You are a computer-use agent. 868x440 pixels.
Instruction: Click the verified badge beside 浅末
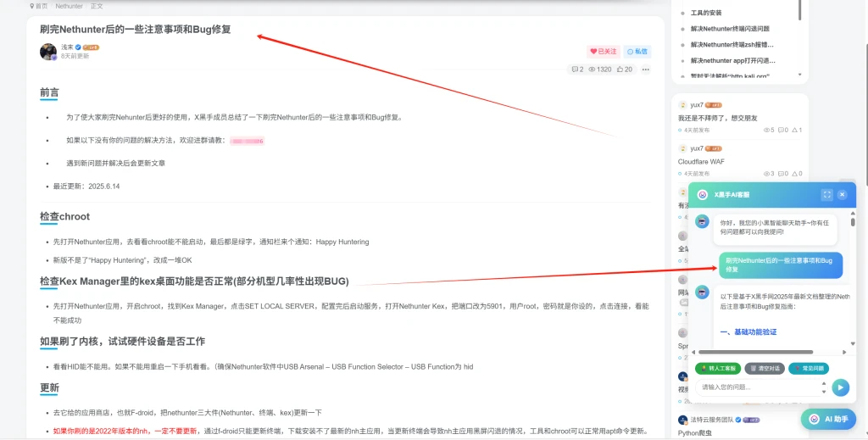click(x=78, y=47)
